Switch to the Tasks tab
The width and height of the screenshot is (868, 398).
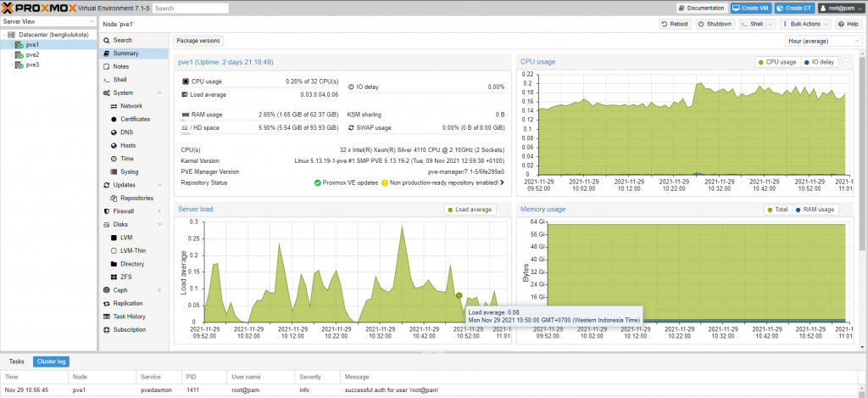17,362
